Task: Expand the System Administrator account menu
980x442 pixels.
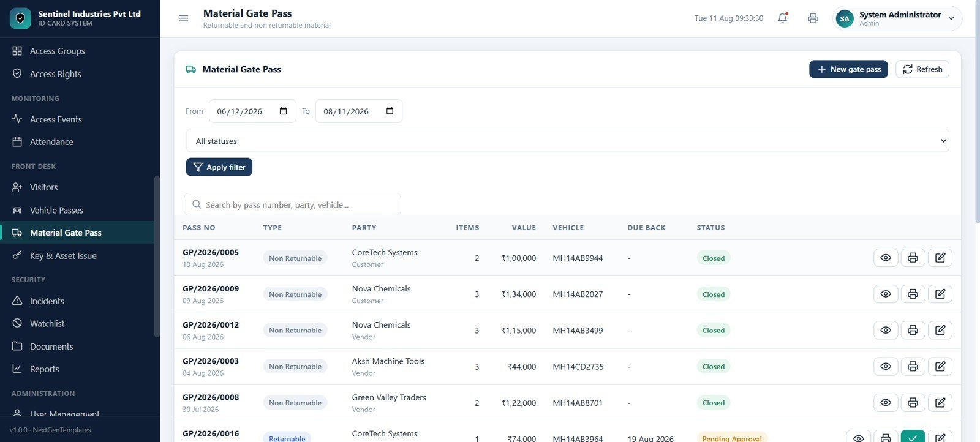Action: pos(897,18)
